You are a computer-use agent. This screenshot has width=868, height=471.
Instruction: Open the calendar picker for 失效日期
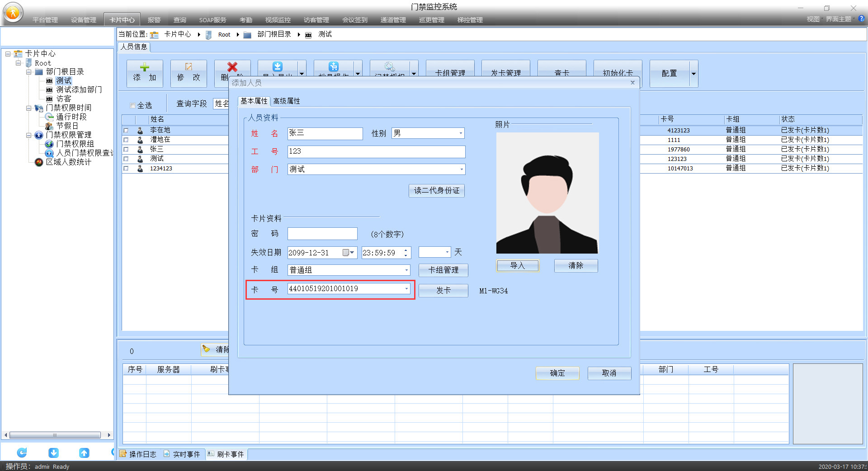348,253
